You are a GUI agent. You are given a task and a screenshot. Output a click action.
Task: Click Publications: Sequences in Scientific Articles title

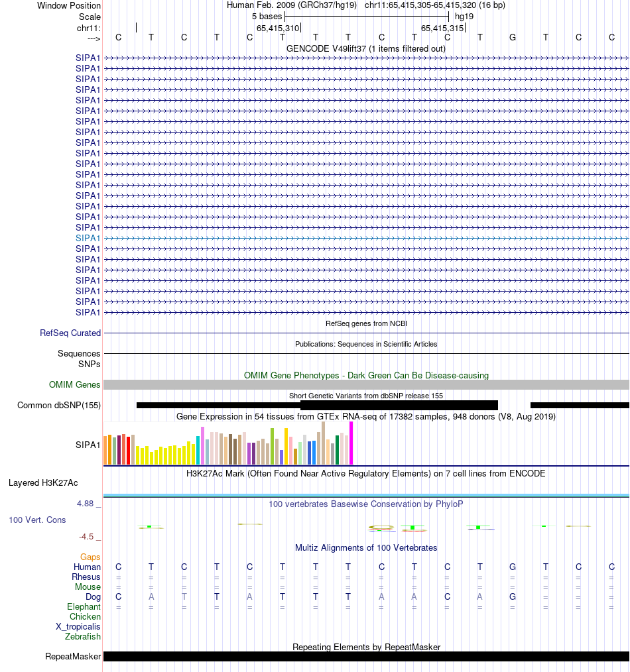366,344
